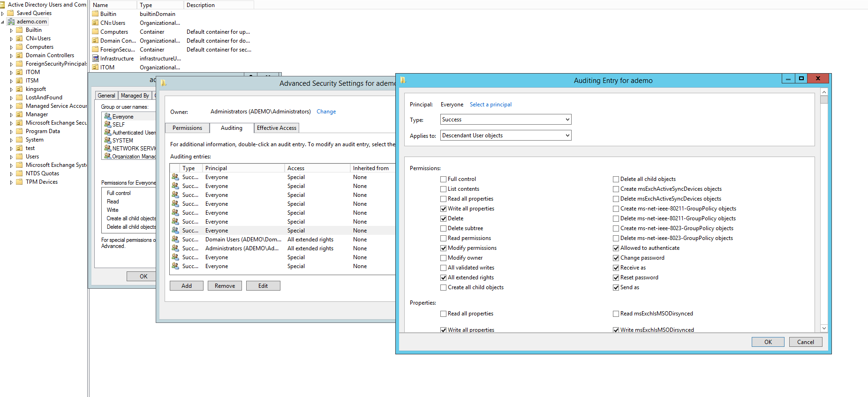Image resolution: width=868 pixels, height=397 pixels.
Task: Click the NTDS Quotas folder icon
Action: [x=20, y=173]
